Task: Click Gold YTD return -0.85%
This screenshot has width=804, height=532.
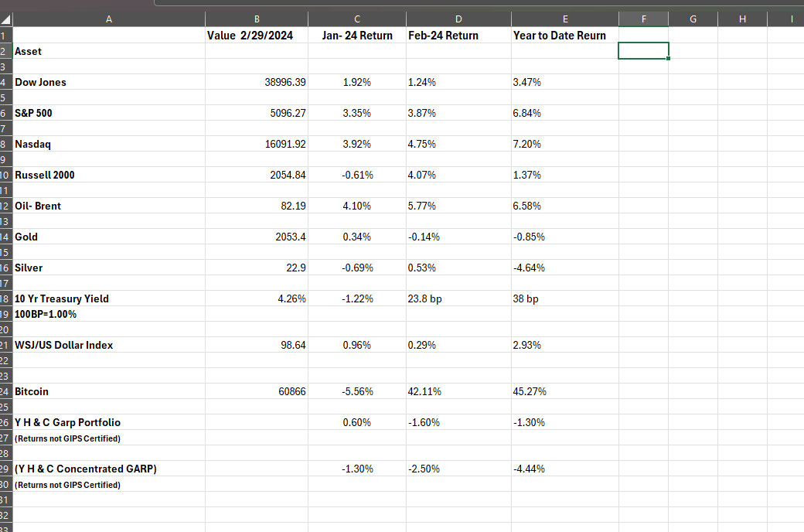Action: tap(565, 237)
